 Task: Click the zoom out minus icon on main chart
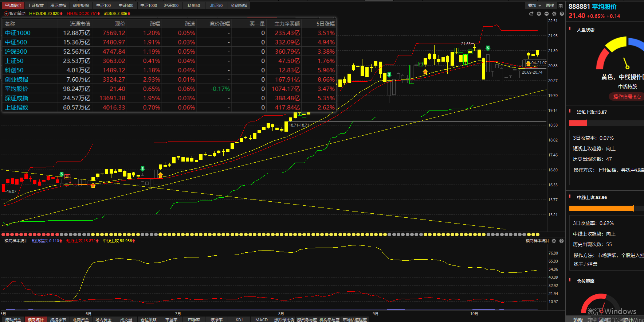546,13
